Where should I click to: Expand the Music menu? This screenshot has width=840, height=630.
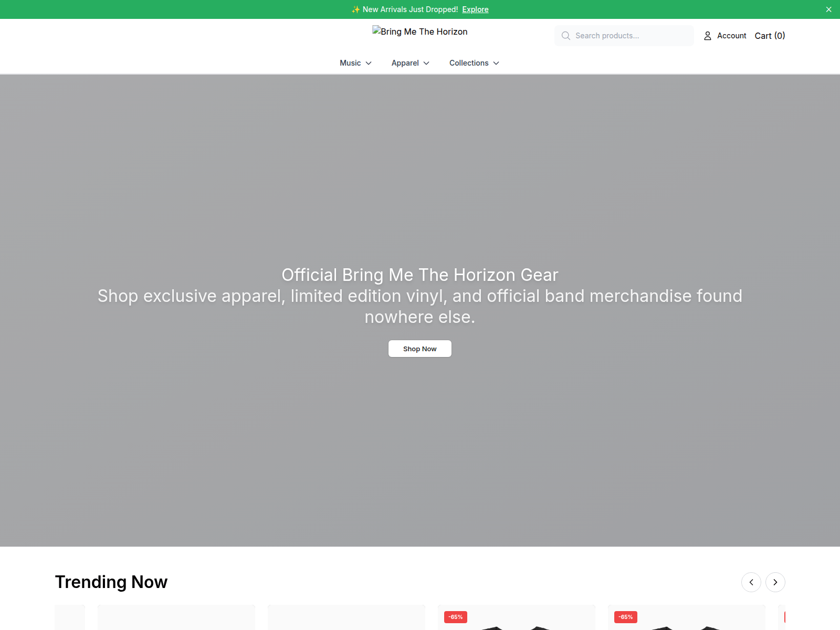(x=355, y=63)
